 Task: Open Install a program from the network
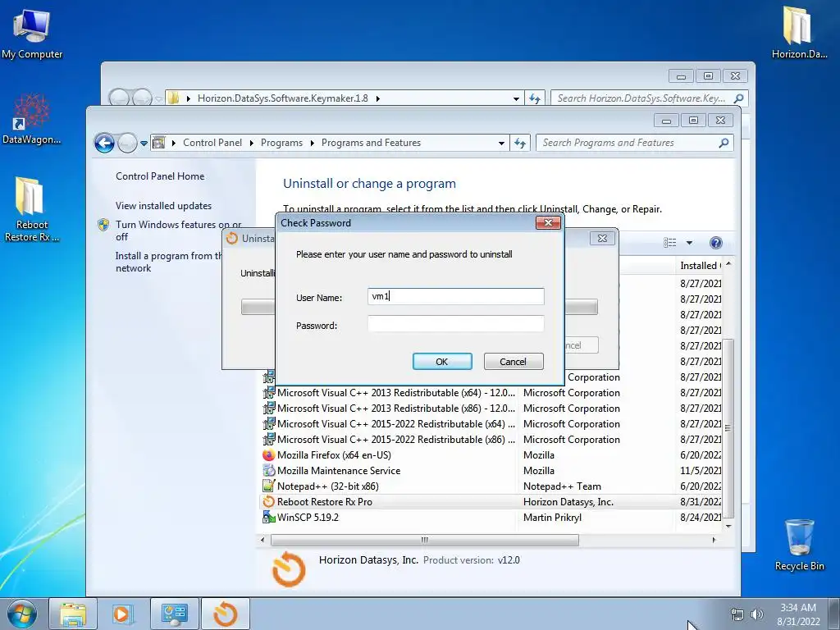(x=169, y=262)
